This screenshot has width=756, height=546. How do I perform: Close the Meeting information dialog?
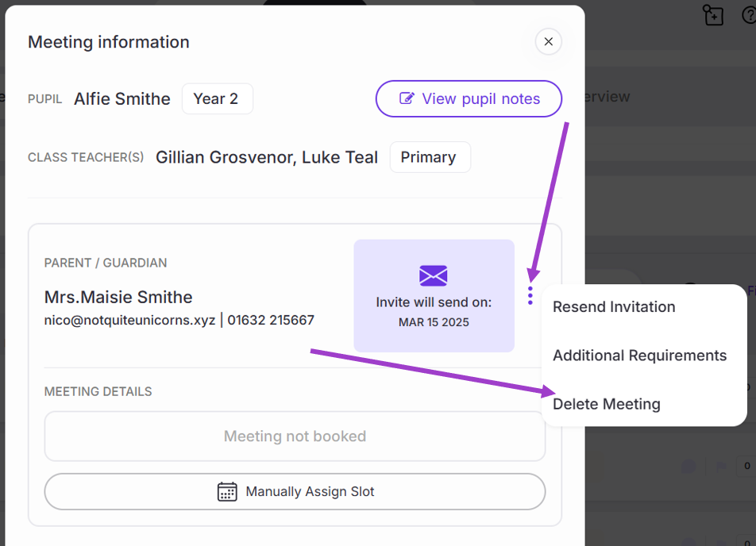[548, 42]
